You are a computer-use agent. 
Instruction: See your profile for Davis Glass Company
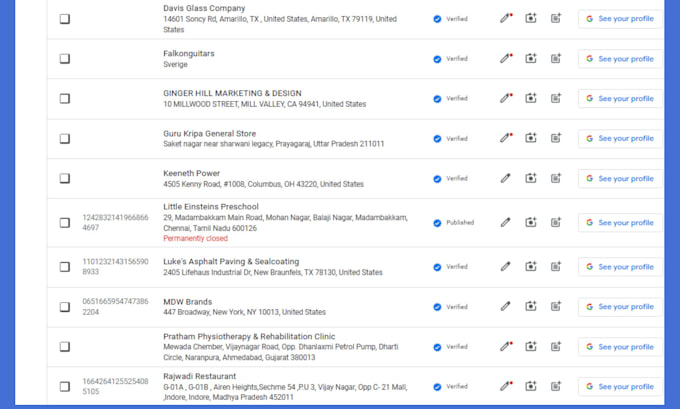coord(620,19)
